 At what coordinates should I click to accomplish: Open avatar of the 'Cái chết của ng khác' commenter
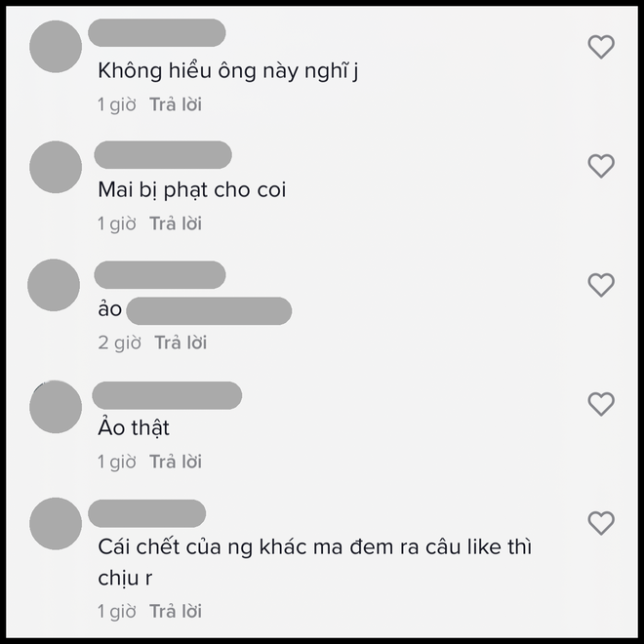(x=56, y=524)
